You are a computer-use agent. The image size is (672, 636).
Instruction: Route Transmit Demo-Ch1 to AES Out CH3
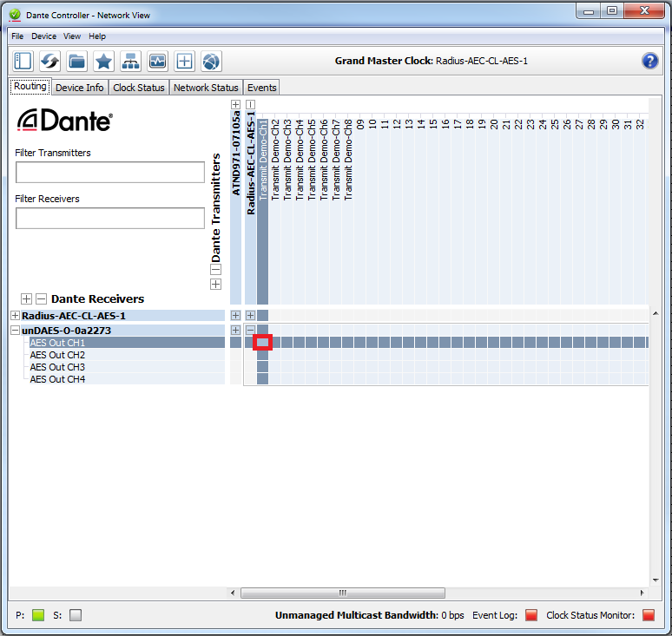click(263, 367)
